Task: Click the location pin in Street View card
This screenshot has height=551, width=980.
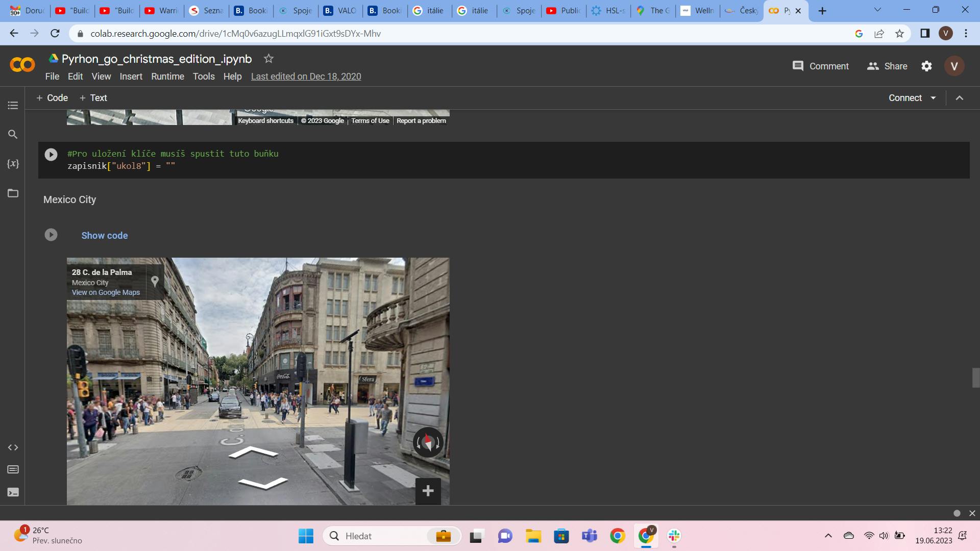Action: click(x=155, y=282)
